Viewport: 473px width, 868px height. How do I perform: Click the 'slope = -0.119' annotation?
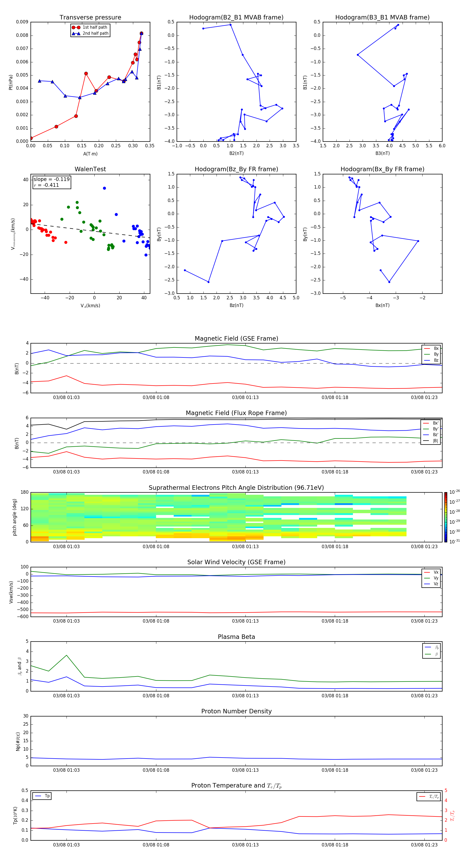[x=52, y=179]
